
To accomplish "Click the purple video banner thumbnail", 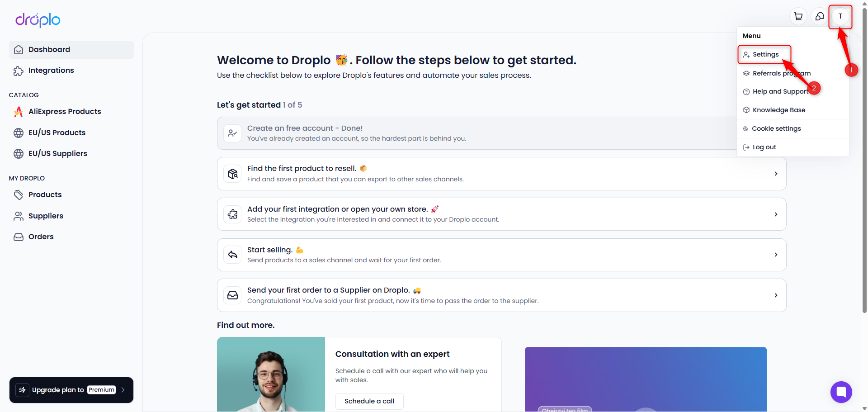I will (646, 379).
